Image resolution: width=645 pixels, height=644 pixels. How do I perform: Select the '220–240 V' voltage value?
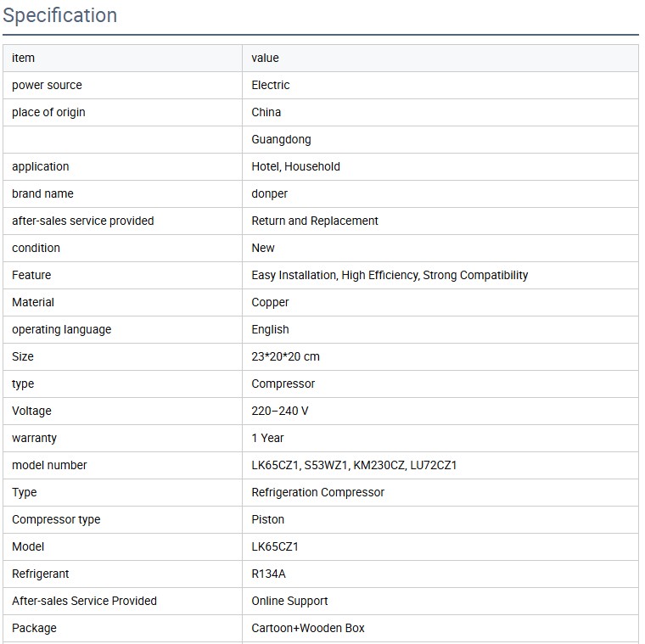tap(280, 411)
